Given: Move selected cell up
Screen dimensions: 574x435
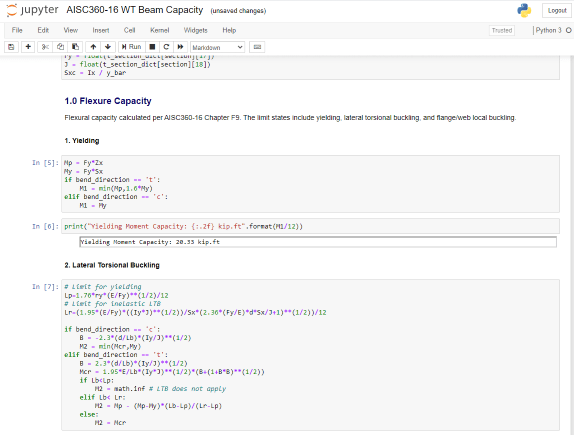Looking at the screenshot, I should 93,47.
